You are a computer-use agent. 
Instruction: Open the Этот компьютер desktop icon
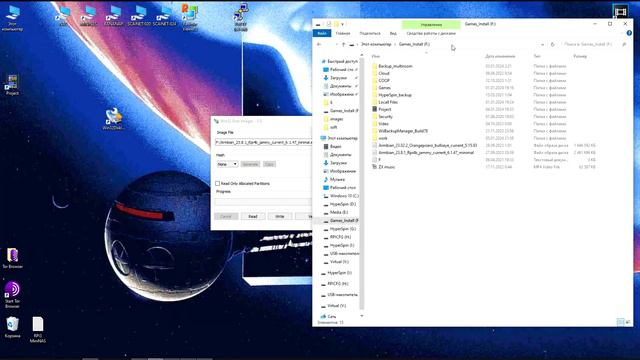click(x=12, y=18)
